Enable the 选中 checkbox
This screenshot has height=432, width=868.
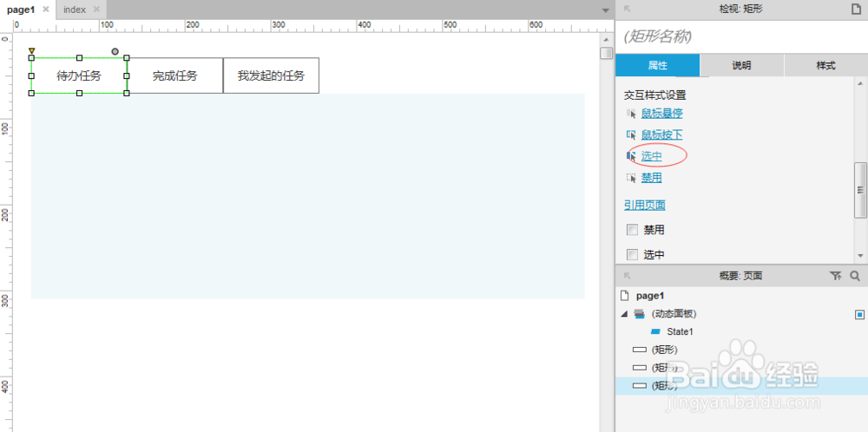(632, 254)
